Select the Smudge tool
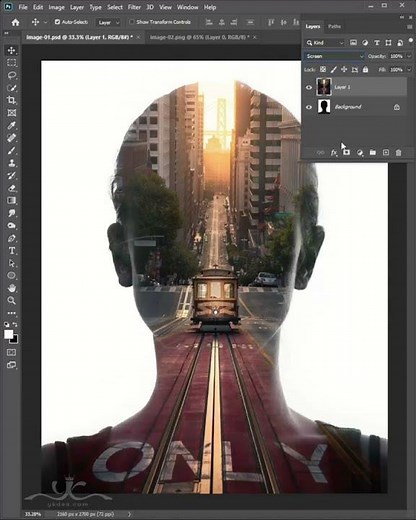Viewport: 416px width, 520px height. tap(12, 213)
